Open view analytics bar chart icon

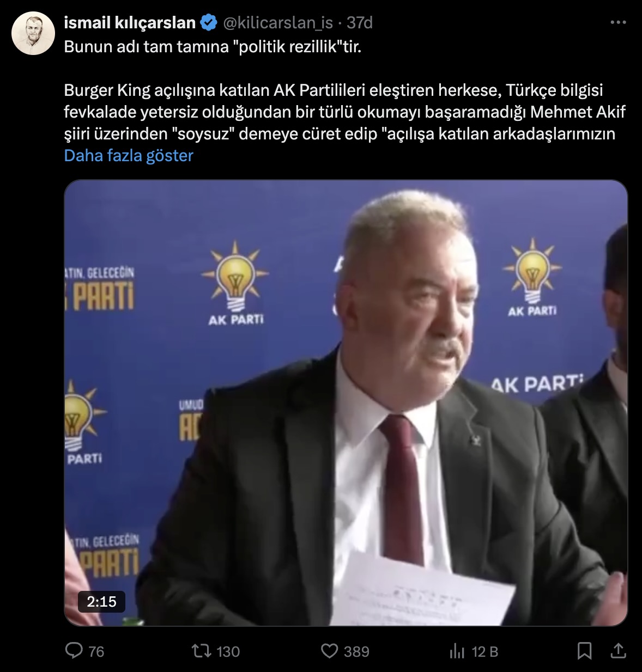pyautogui.click(x=457, y=651)
